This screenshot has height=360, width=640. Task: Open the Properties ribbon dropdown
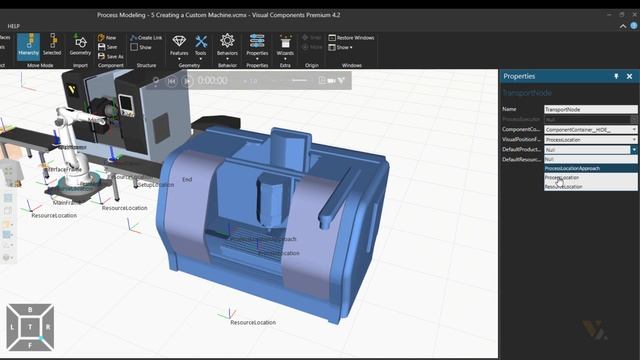[x=257, y=47]
